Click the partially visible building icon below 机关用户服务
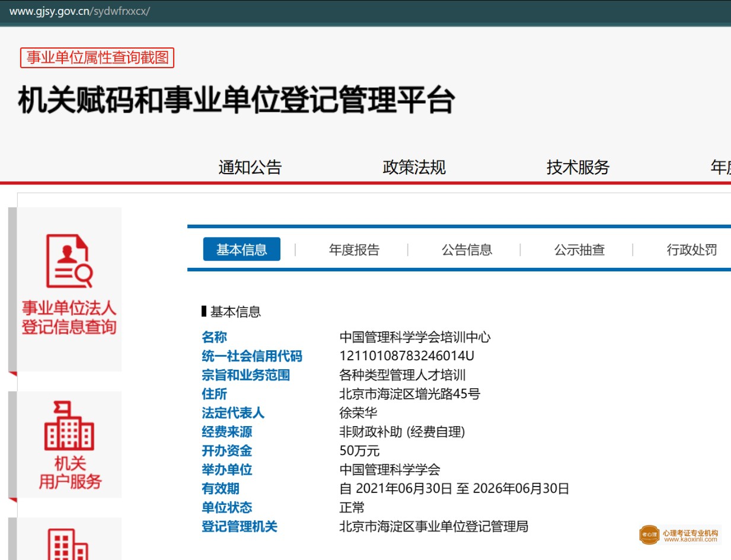731x560 pixels. click(x=69, y=544)
